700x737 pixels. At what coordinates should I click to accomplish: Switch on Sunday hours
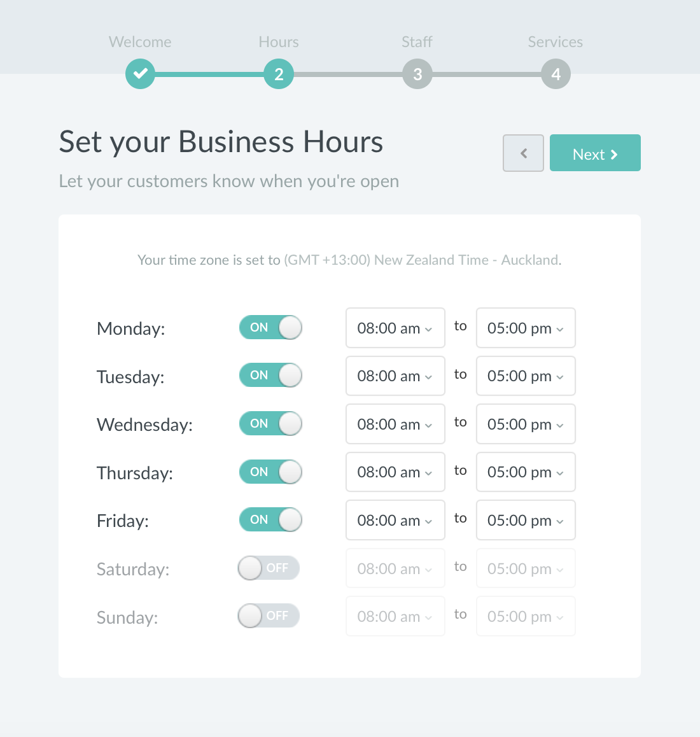point(269,615)
